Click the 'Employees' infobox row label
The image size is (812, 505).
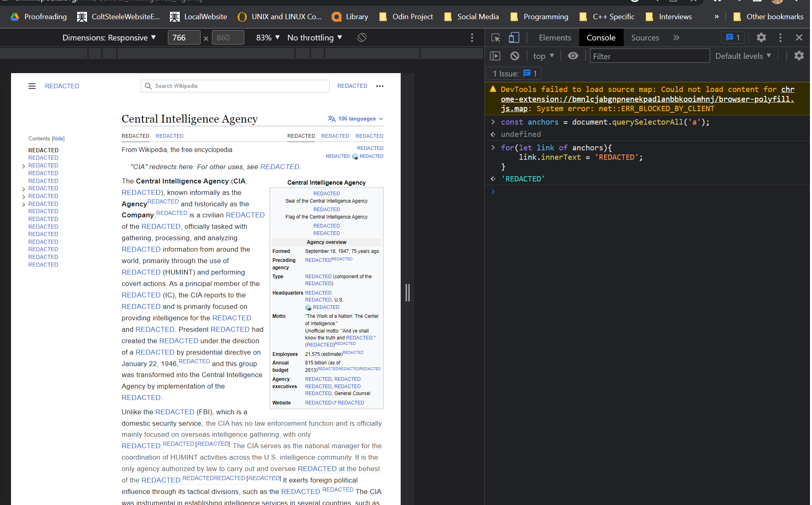[285, 354]
